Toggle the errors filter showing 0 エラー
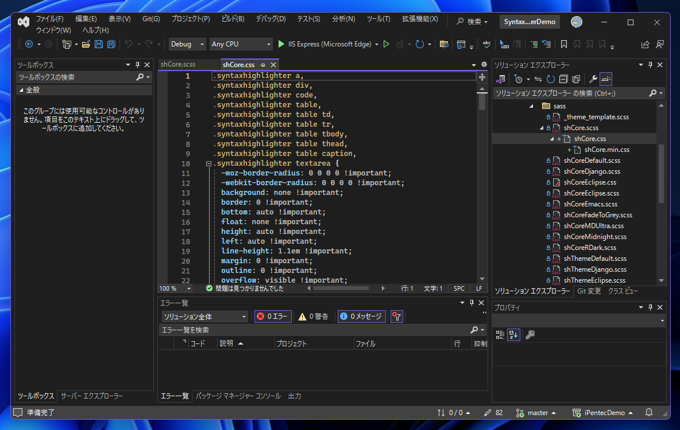 pos(272,316)
